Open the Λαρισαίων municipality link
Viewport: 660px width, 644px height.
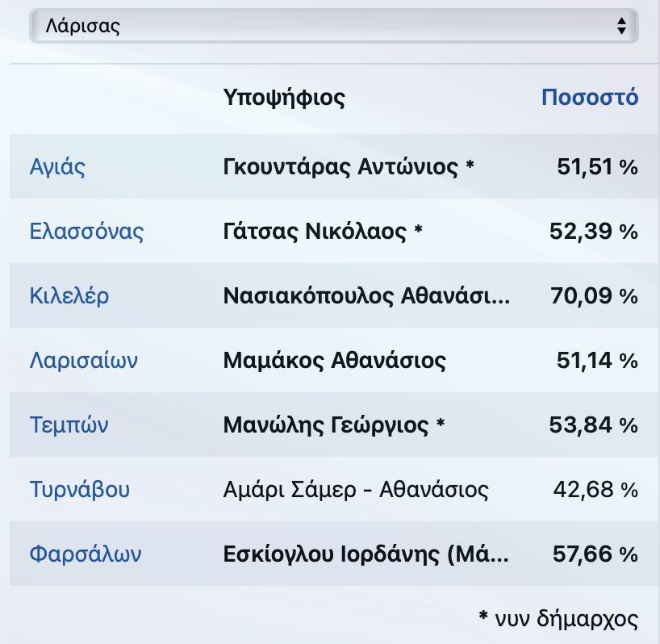(x=83, y=360)
